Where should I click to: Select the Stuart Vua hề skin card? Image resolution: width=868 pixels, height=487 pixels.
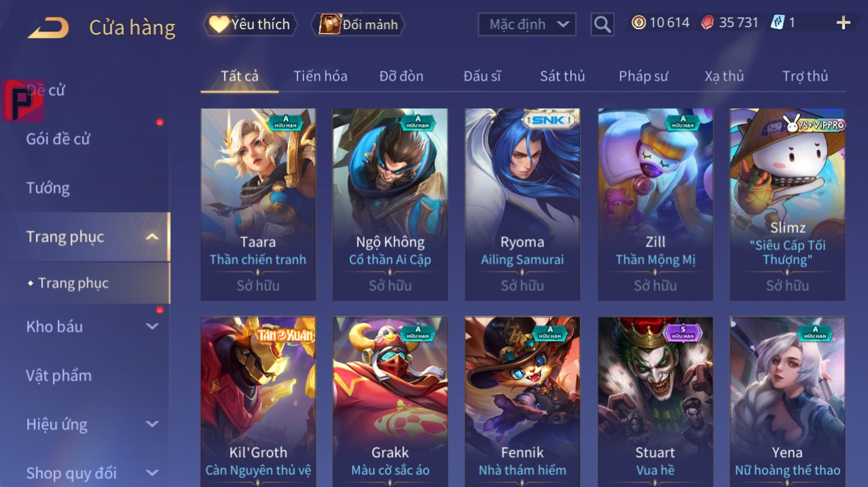655,402
